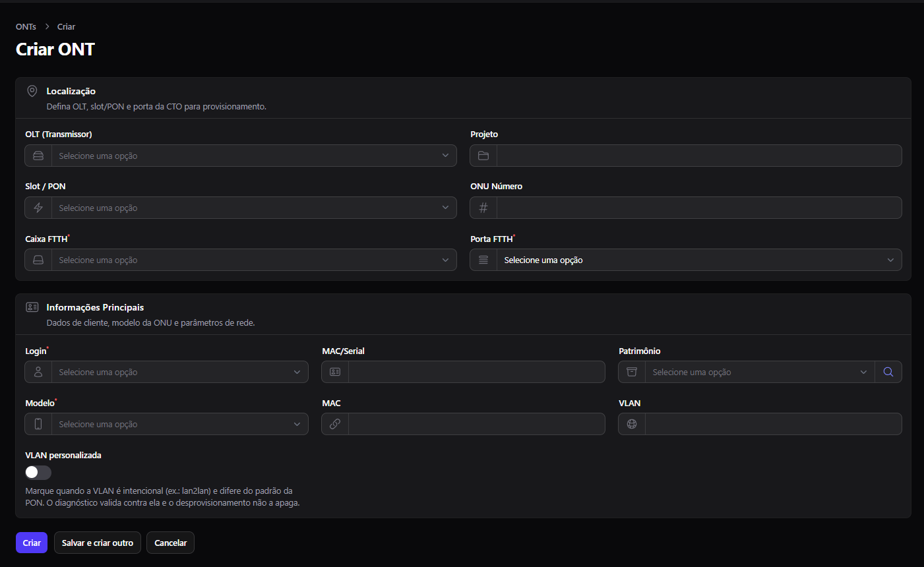Click Salvar e criar outro button
The image size is (924, 567).
click(98, 543)
